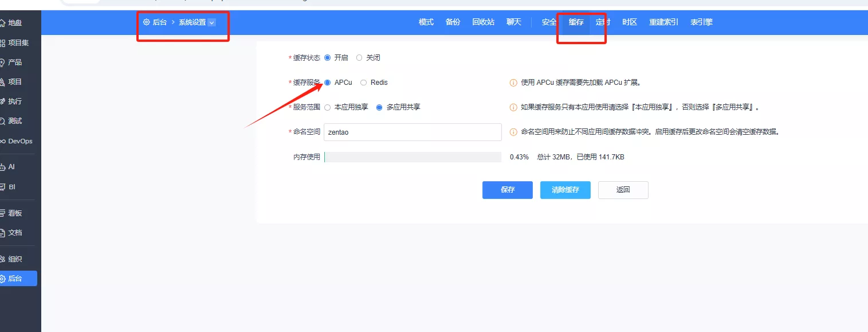Click the info icon next to APCu hint
The width and height of the screenshot is (868, 332).
[x=513, y=83]
